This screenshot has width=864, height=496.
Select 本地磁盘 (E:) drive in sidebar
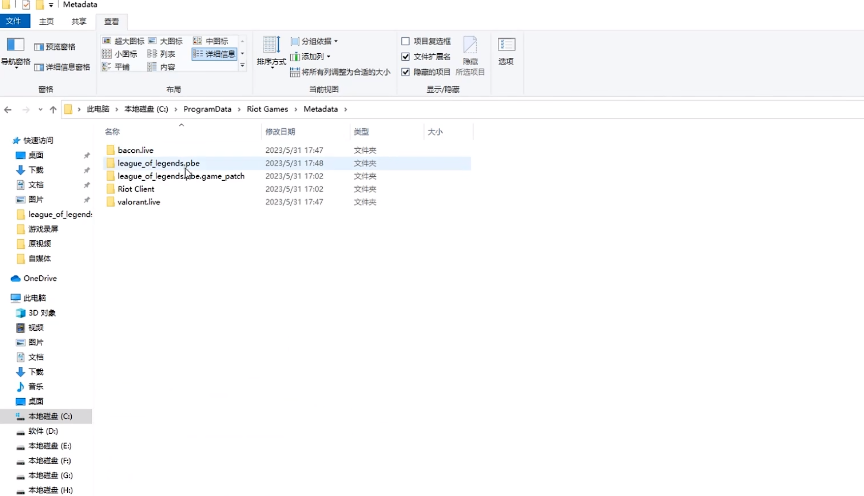(x=44, y=446)
